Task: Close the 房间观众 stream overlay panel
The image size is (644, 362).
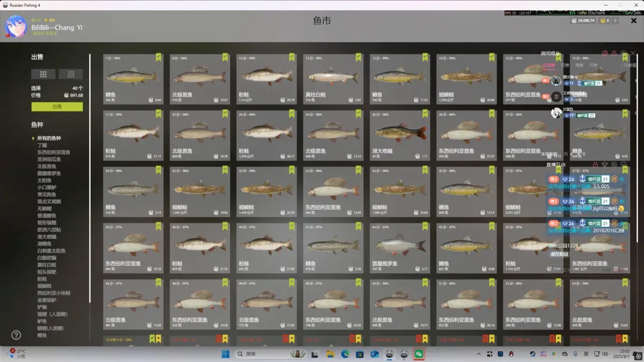Action: [633, 54]
